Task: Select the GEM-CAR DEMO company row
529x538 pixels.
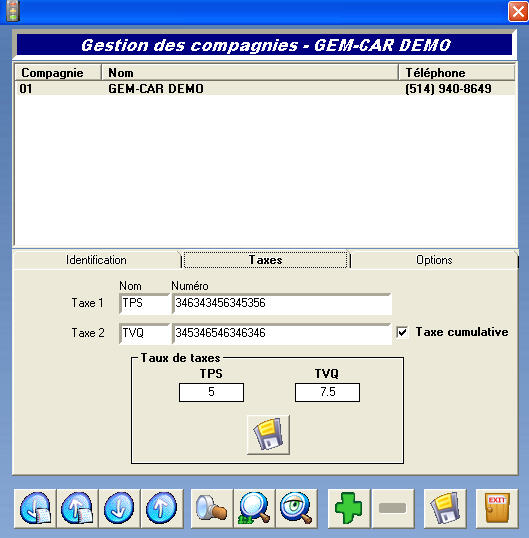Action: pos(265,89)
